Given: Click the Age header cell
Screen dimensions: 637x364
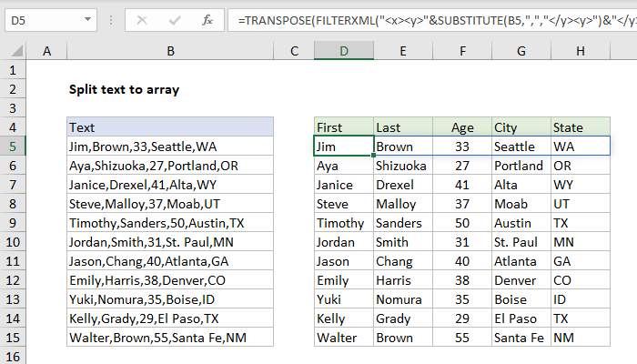Looking at the screenshot, I should pos(460,127).
